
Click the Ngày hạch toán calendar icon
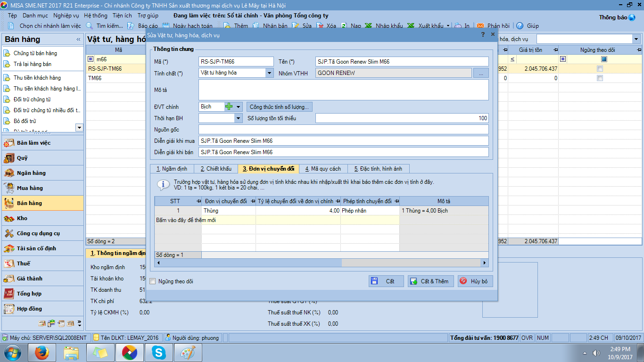(x=166, y=26)
